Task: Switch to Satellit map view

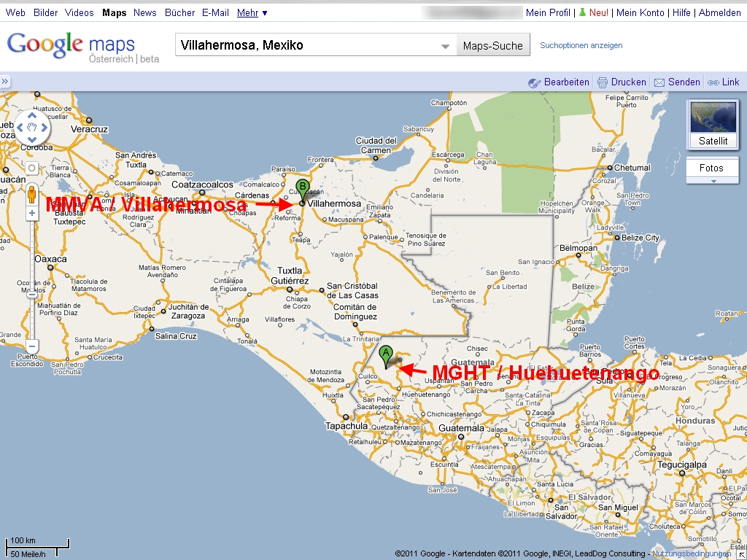Action: coord(713,125)
